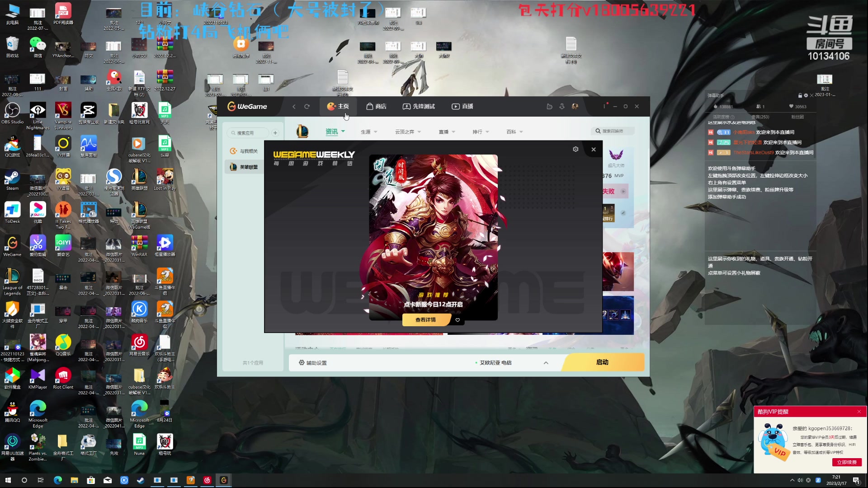Open Steam from the taskbar

coord(141,480)
